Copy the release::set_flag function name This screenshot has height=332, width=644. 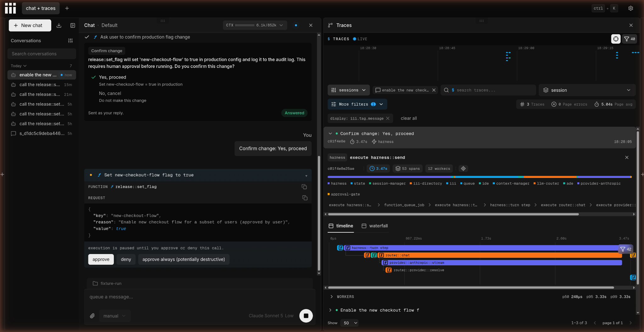tap(304, 187)
